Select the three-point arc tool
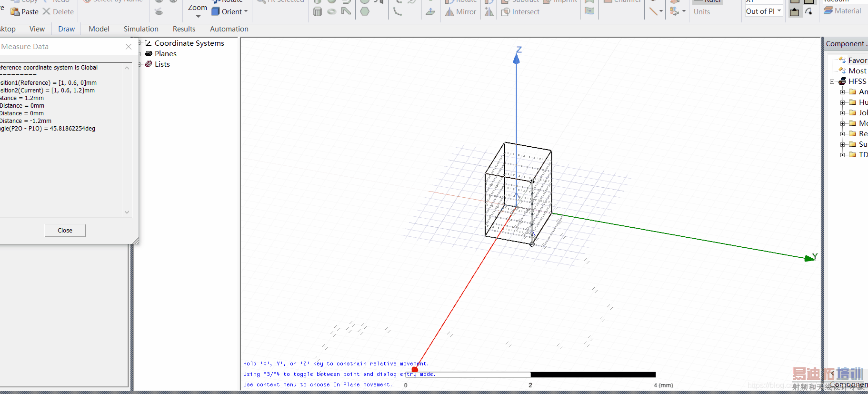The height and width of the screenshot is (394, 868). [x=398, y=11]
